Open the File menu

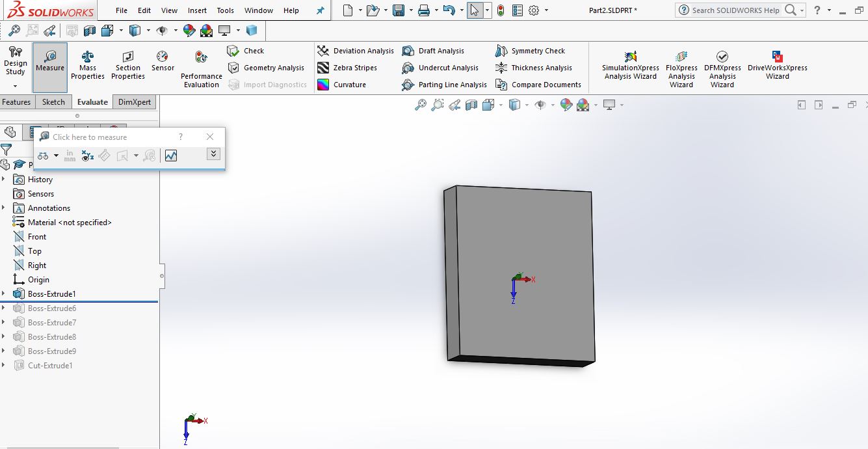click(x=122, y=10)
